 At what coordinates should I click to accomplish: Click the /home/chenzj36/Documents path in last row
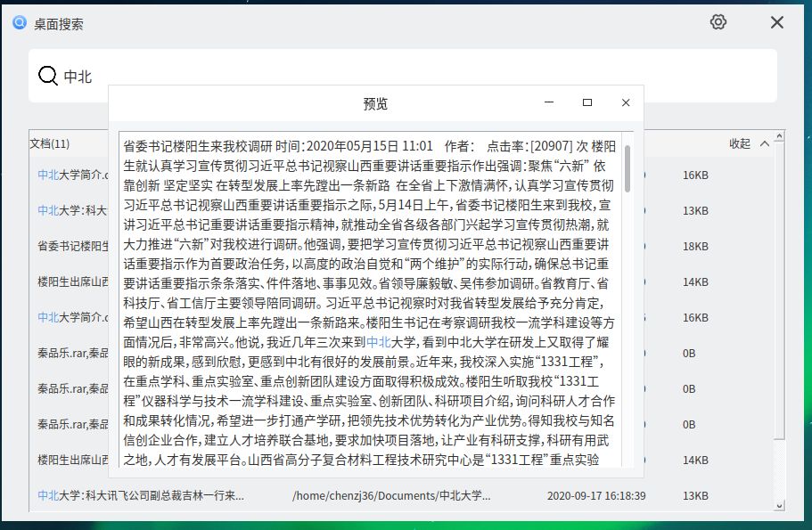(391, 495)
